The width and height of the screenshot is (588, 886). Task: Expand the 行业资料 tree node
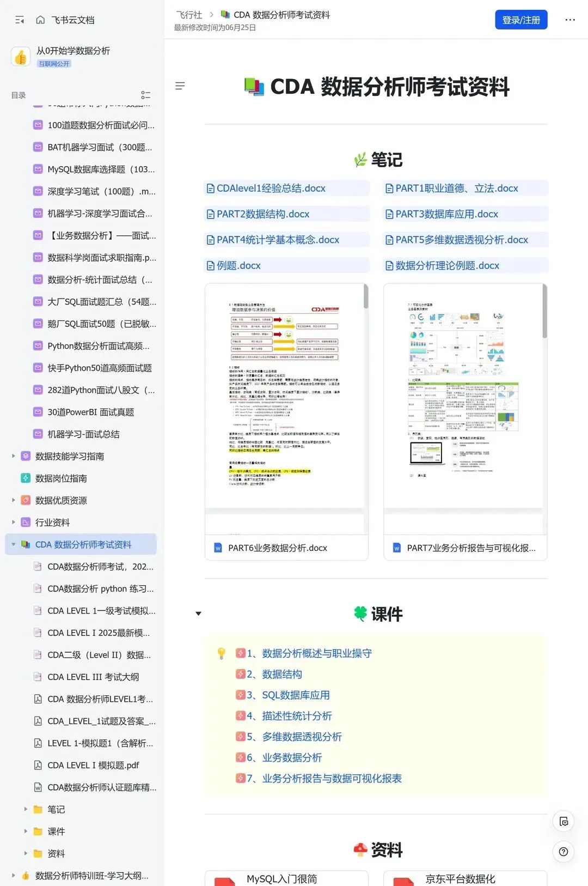coord(14,522)
